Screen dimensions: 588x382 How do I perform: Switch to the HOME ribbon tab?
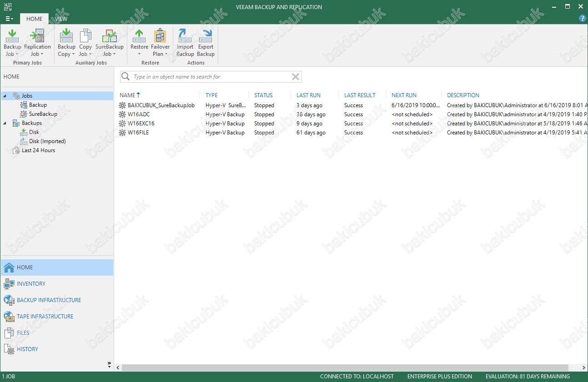click(x=35, y=19)
